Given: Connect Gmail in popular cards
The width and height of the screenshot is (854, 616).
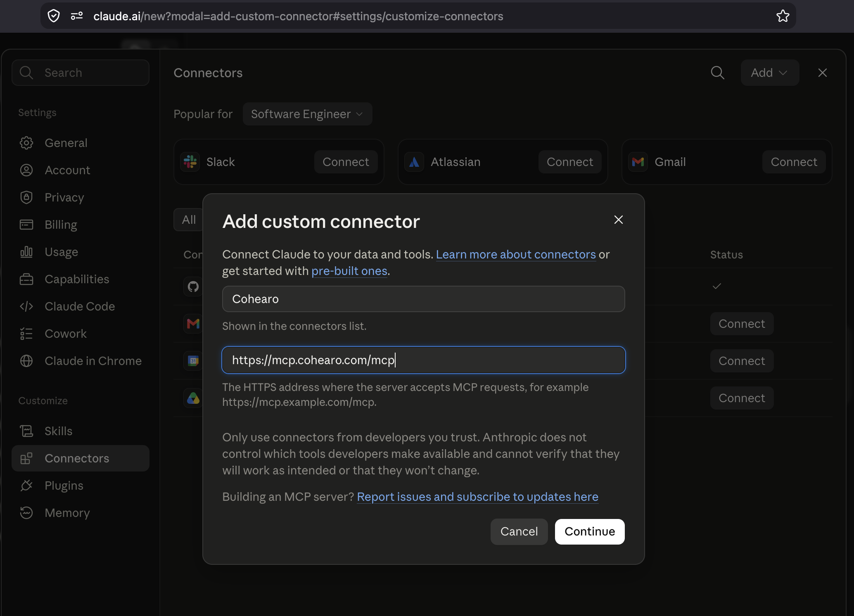Looking at the screenshot, I should click(x=794, y=162).
